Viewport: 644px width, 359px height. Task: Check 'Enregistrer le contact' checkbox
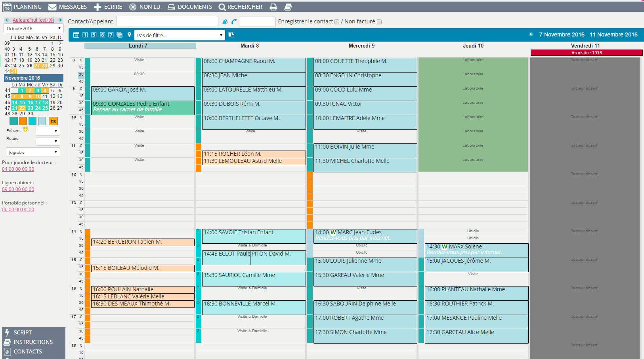337,22
